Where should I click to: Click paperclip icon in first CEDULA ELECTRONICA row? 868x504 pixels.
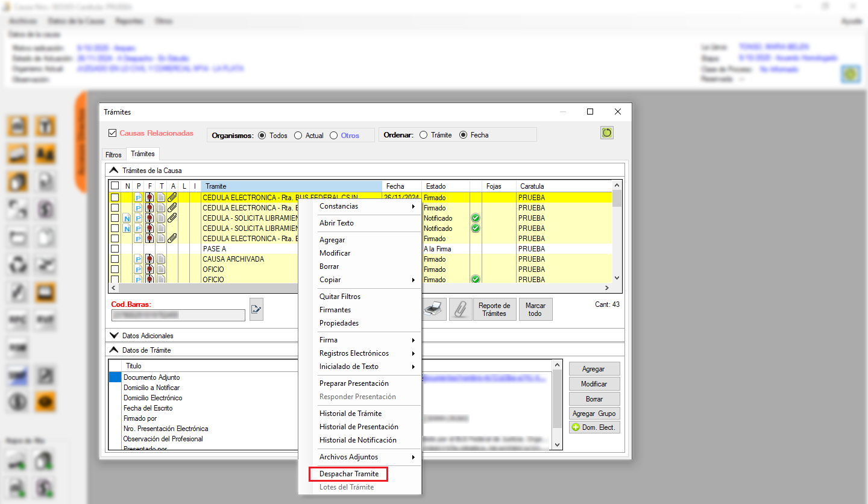[x=172, y=197]
